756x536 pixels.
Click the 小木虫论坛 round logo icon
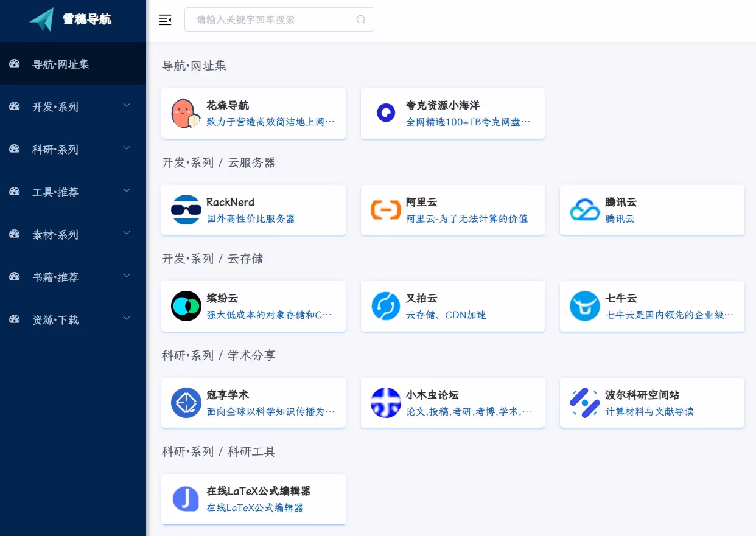(385, 403)
